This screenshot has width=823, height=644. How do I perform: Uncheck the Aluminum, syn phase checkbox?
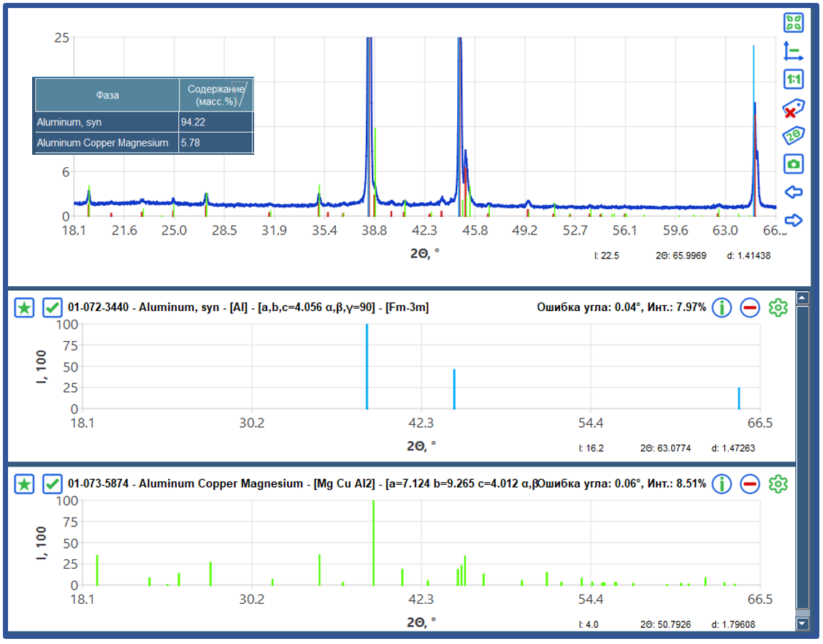52,307
